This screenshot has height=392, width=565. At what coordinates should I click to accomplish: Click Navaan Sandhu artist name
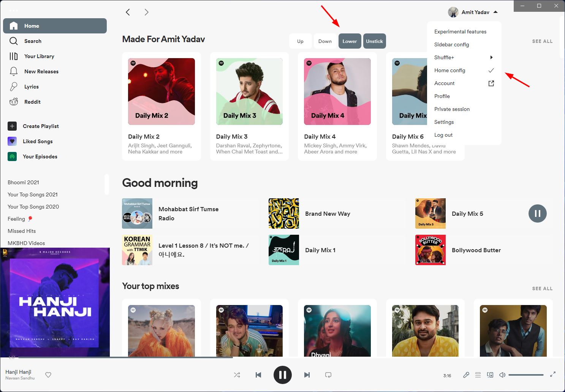coord(20,378)
